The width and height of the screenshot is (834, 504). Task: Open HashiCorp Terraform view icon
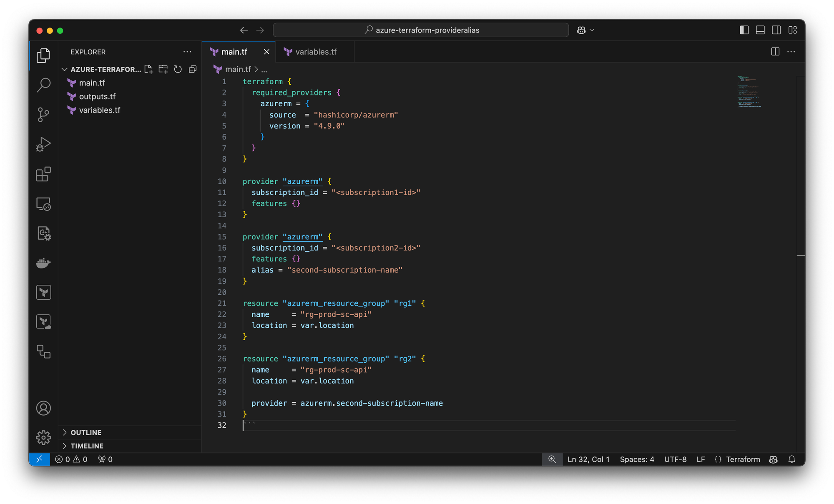tap(43, 292)
